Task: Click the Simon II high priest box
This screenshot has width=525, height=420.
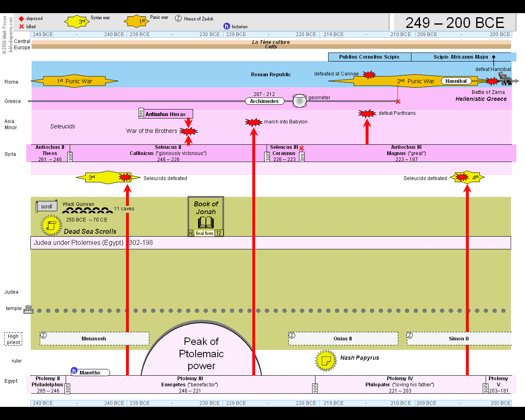Action: click(x=459, y=339)
